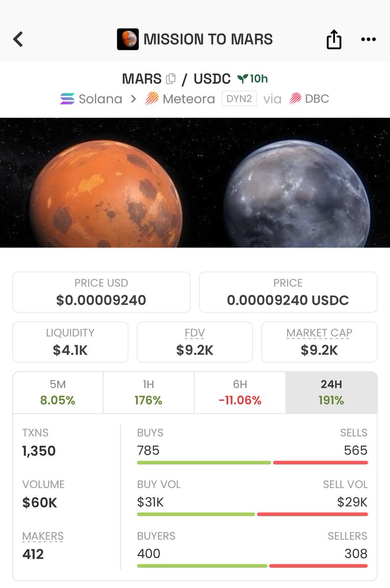
Task: Open the three-dot more options menu
Action: pyautogui.click(x=368, y=39)
